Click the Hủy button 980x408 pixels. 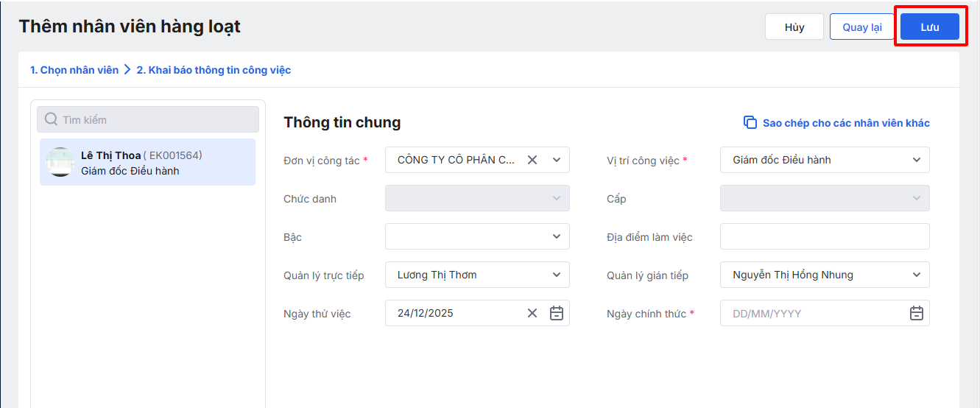coord(794,27)
